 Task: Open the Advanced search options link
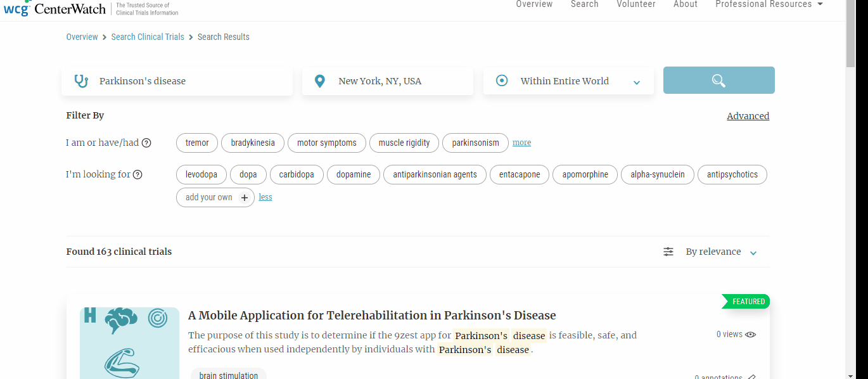click(x=748, y=116)
